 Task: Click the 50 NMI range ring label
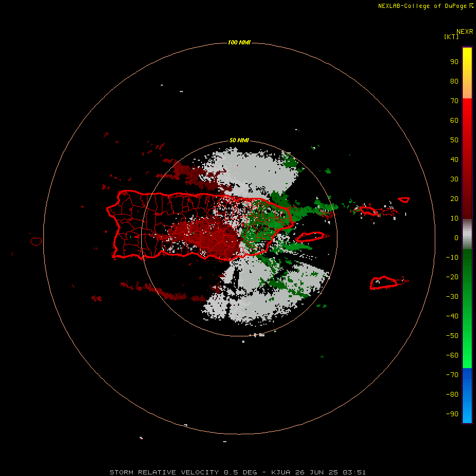[239, 140]
